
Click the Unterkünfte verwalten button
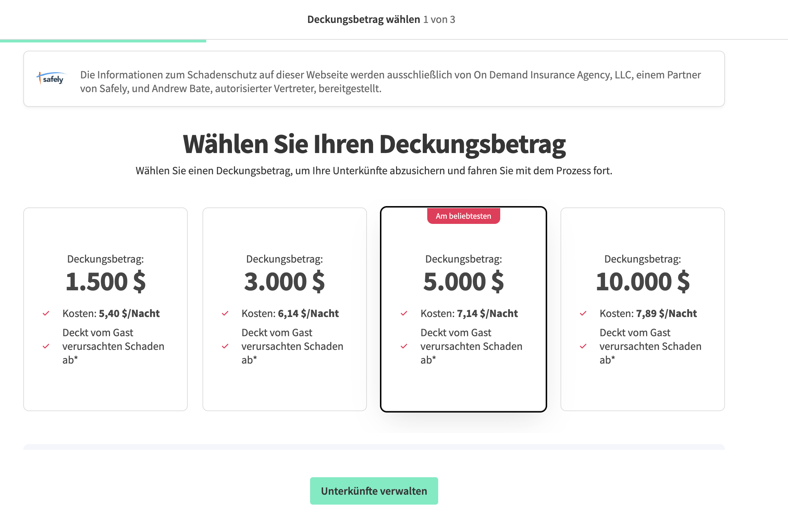point(374,491)
